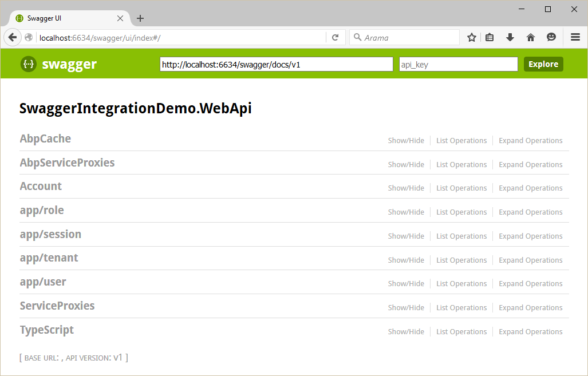Expand the app/tenant section heading
The width and height of the screenshot is (588, 376).
click(49, 258)
